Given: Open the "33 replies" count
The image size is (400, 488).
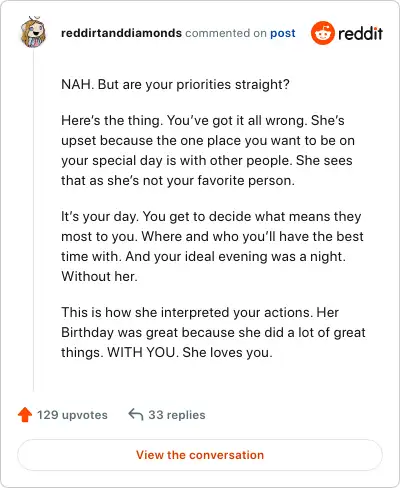Looking at the screenshot, I should pos(177,415).
